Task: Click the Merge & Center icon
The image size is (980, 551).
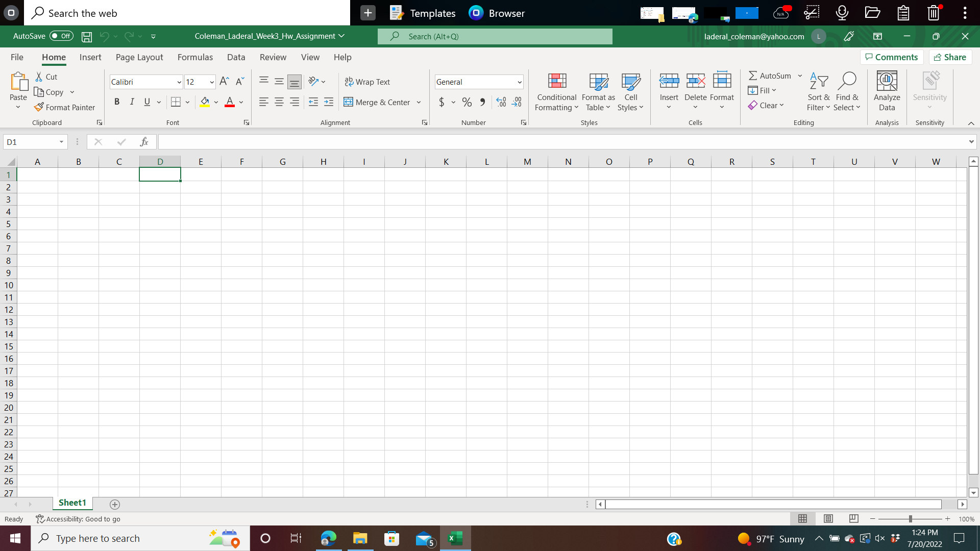Action: click(x=349, y=102)
